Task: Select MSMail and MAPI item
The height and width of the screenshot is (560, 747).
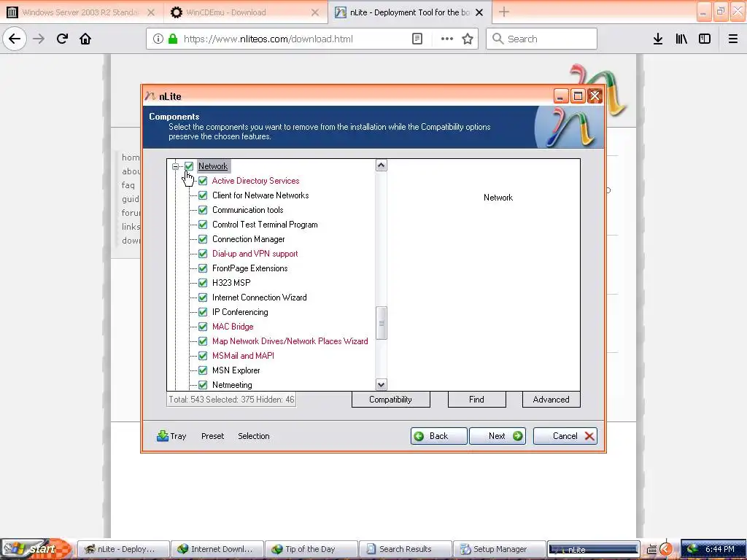Action: [243, 356]
